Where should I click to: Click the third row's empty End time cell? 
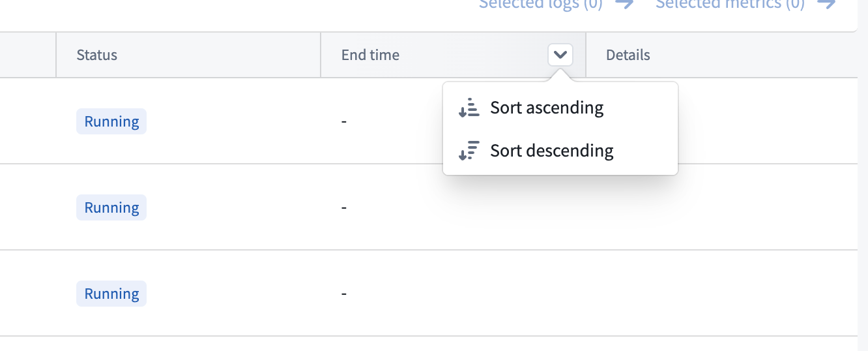click(x=344, y=294)
